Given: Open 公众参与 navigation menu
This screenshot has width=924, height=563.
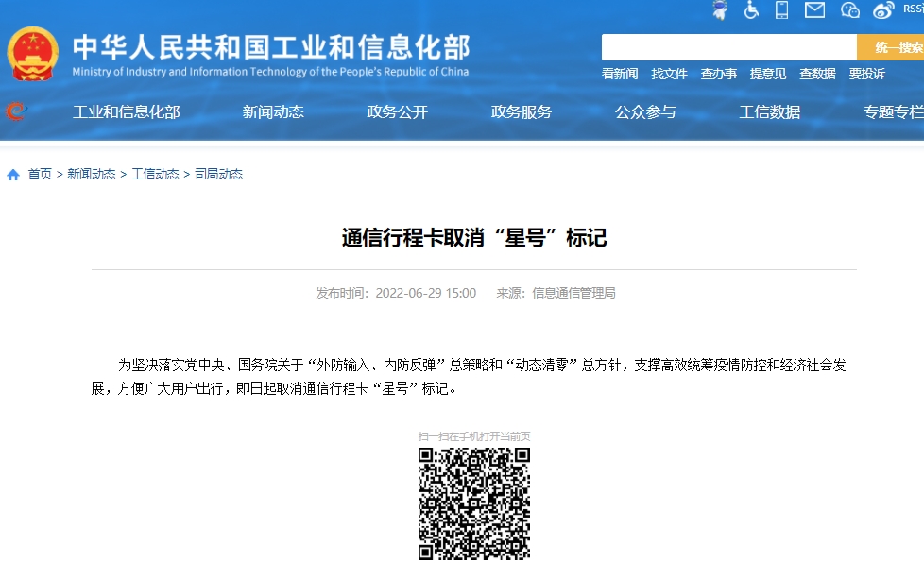Looking at the screenshot, I should point(645,111).
